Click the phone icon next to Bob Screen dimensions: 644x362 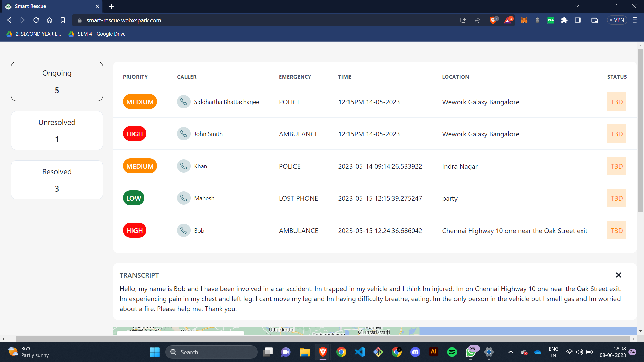point(184,230)
